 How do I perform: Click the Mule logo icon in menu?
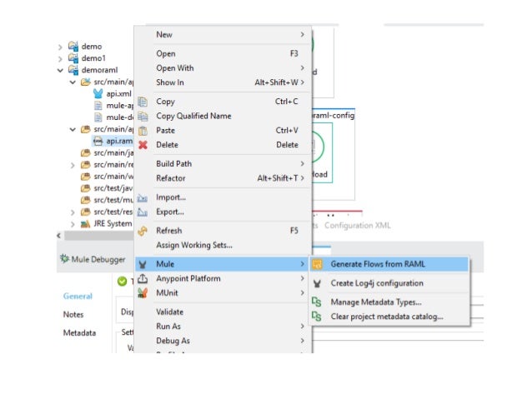pyautogui.click(x=143, y=264)
